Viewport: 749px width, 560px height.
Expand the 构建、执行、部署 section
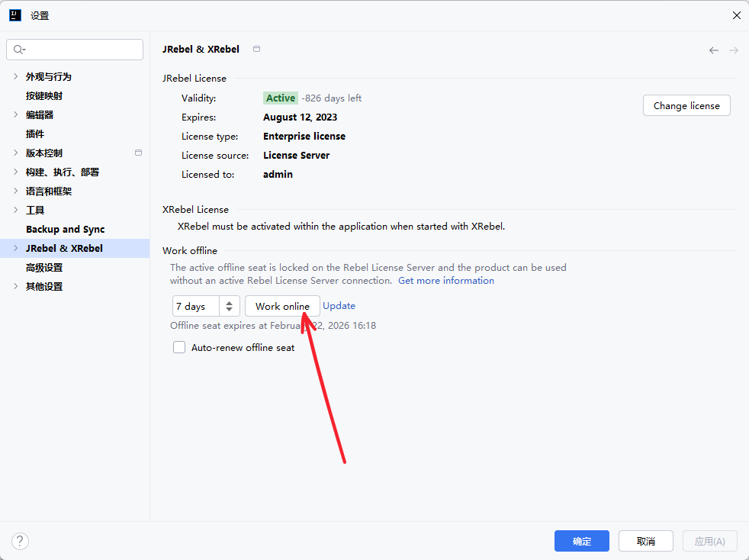(x=16, y=172)
